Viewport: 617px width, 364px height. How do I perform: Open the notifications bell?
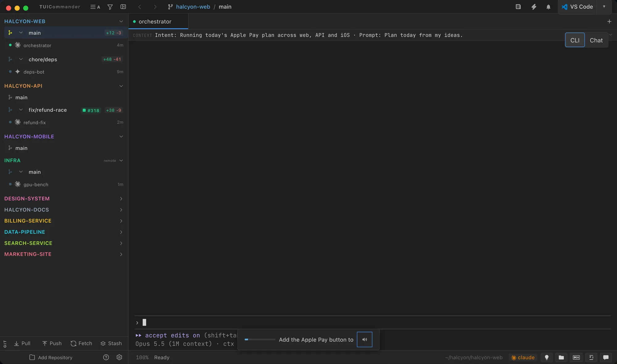[548, 7]
